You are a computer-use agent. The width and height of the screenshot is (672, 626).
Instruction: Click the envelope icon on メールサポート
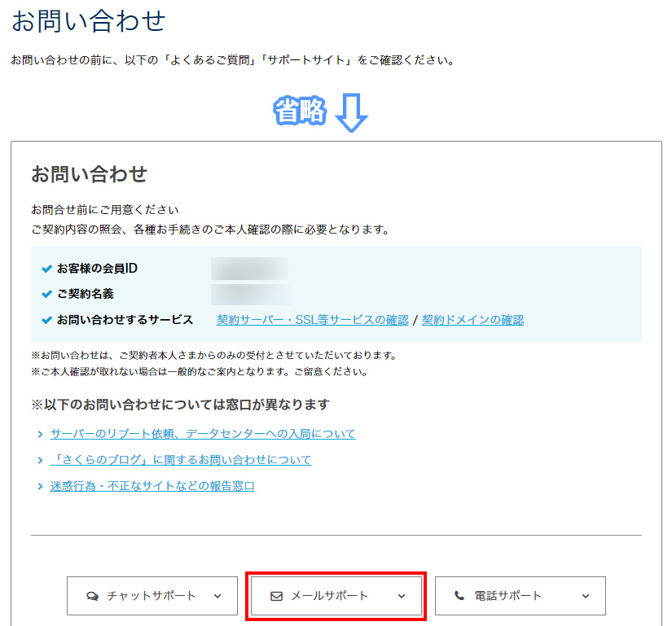276,596
